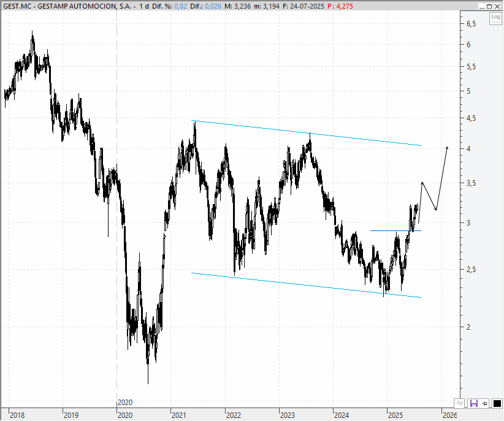Click the 4,5 price axis label
The image size is (504, 421).
tap(472, 118)
